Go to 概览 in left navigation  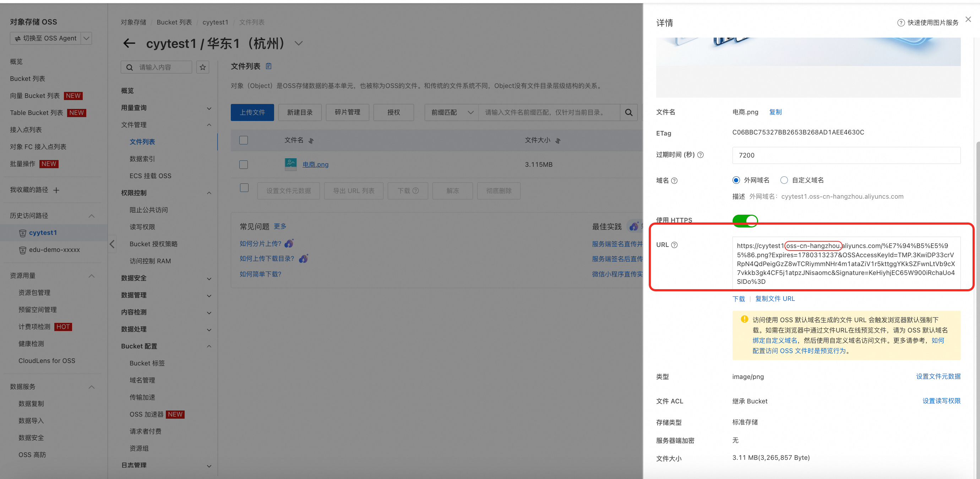pyautogui.click(x=16, y=62)
